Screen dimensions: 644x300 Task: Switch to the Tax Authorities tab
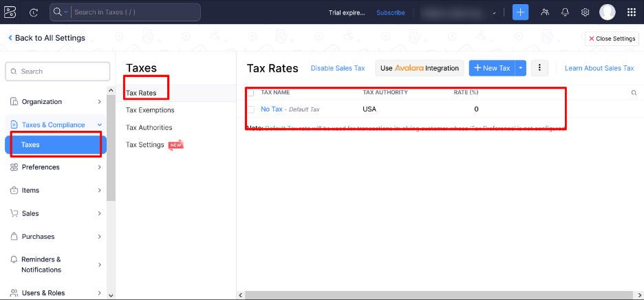(x=149, y=127)
